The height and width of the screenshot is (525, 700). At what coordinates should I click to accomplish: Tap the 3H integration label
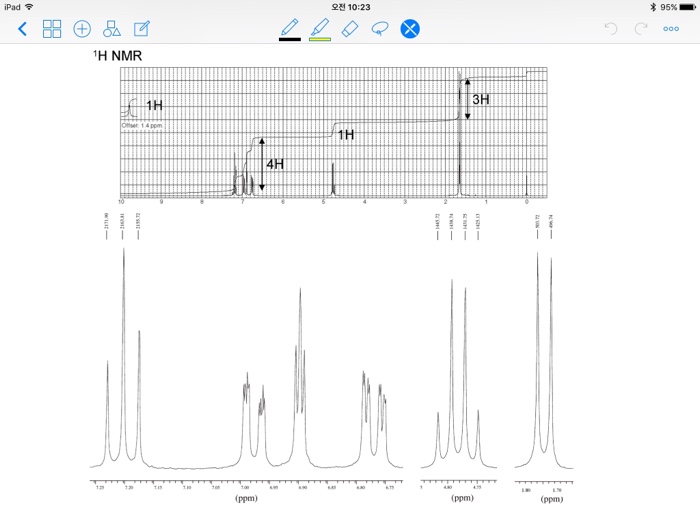tap(481, 99)
